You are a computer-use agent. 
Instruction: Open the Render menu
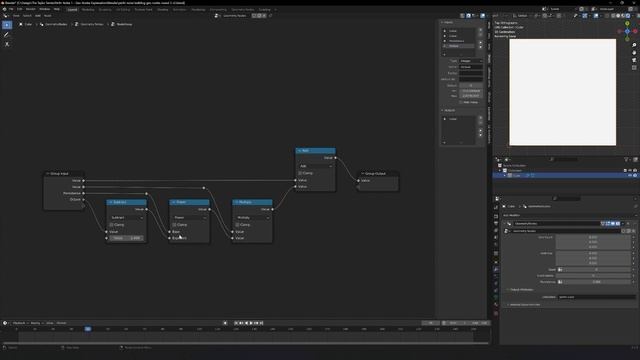point(31,9)
